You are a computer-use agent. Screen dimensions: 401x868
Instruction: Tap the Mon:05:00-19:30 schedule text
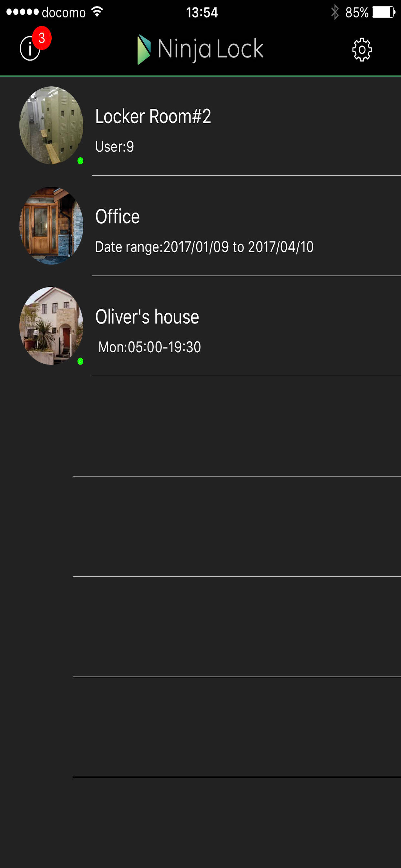[x=149, y=347]
